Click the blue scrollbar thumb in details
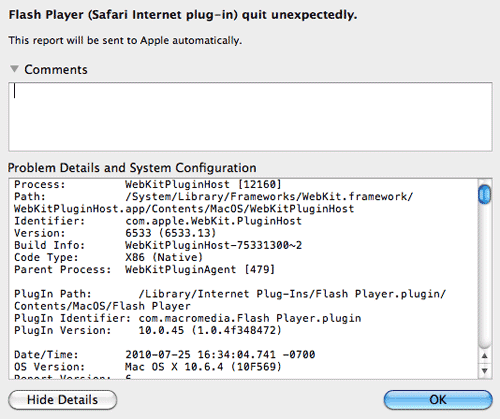 [x=484, y=195]
